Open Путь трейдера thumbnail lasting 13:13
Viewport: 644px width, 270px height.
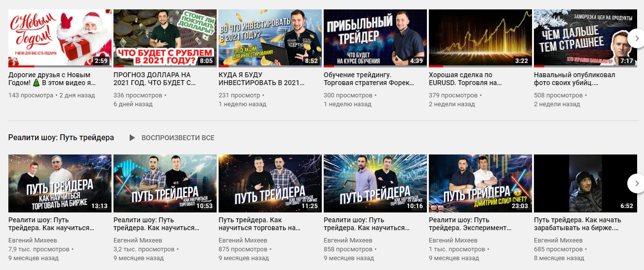coord(60,183)
